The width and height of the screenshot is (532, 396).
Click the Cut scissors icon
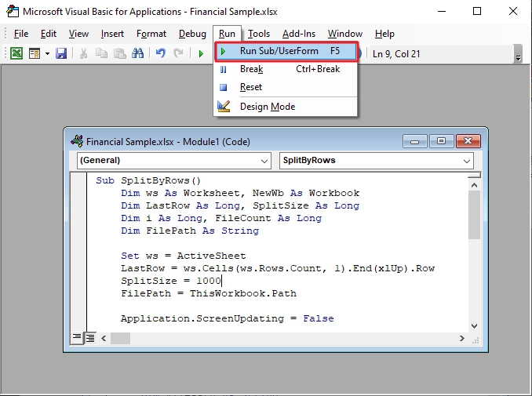(x=83, y=53)
